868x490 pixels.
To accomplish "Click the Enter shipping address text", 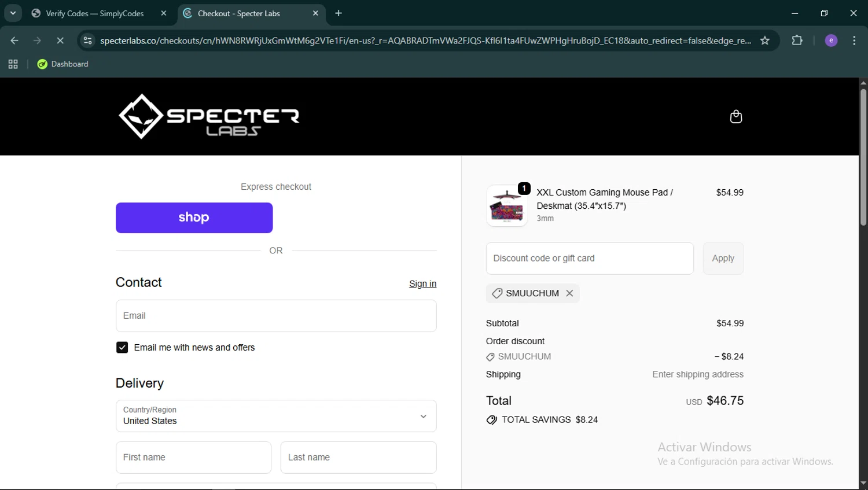I will pyautogui.click(x=698, y=374).
